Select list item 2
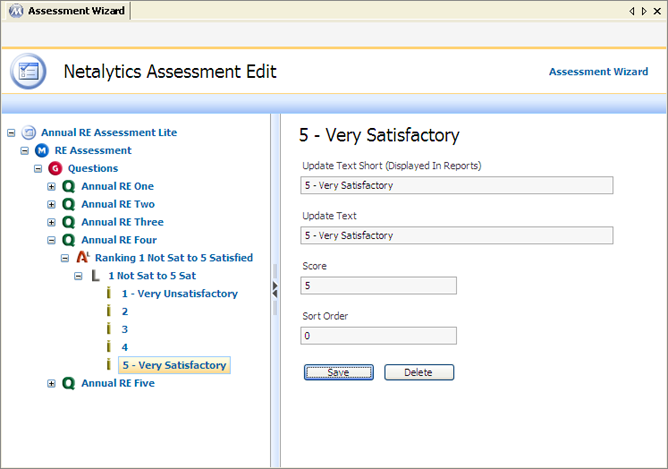The width and height of the screenshot is (668, 469). (125, 311)
